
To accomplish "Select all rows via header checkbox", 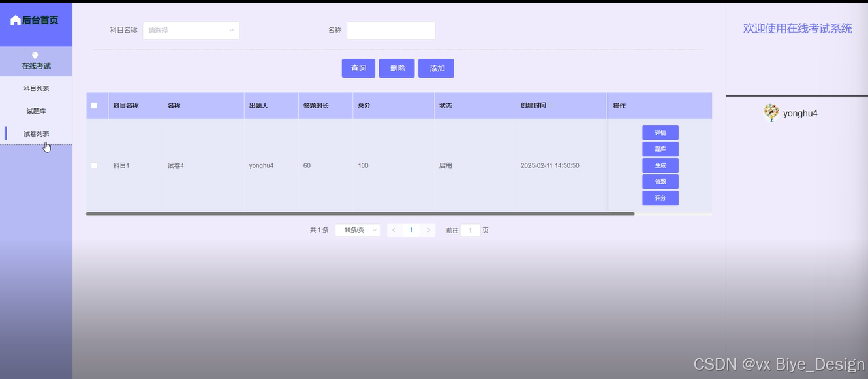I will 94,105.
